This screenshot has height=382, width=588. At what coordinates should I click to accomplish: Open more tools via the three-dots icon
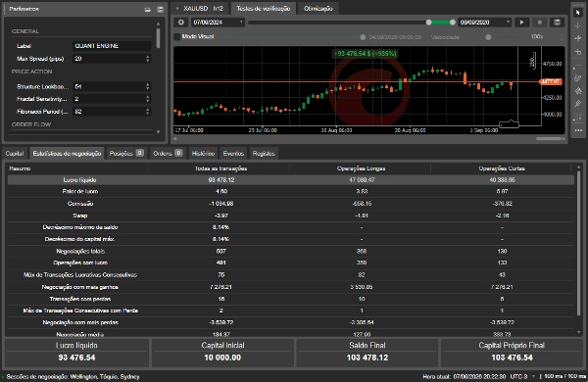pyautogui.click(x=578, y=130)
